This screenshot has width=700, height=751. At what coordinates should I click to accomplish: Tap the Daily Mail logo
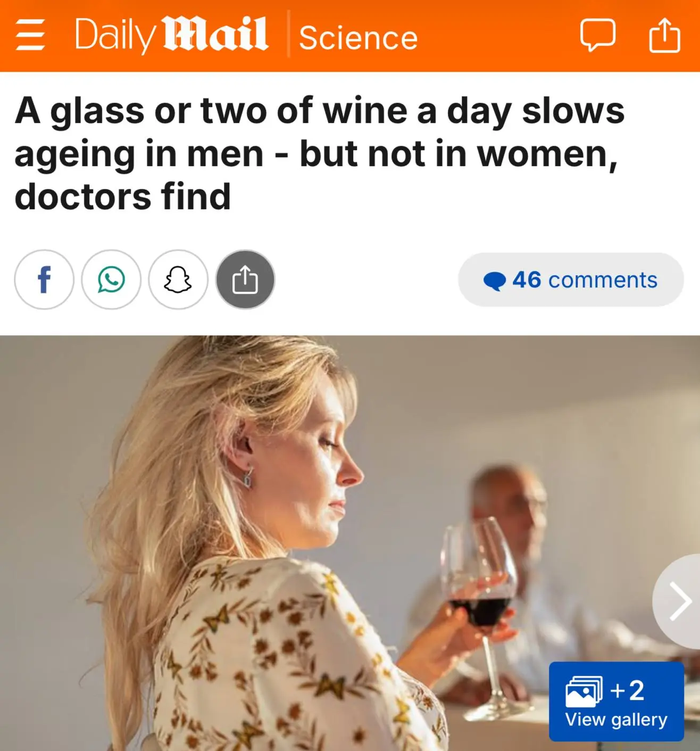pos(171,35)
